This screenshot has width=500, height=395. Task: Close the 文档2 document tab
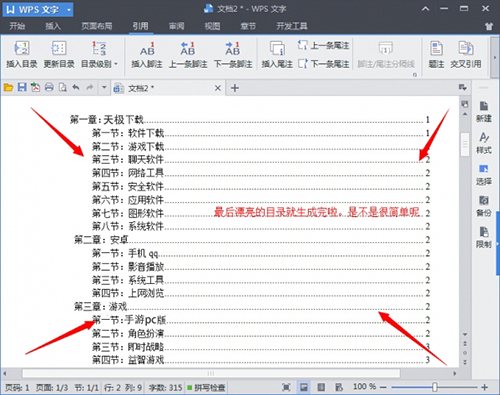pos(218,88)
